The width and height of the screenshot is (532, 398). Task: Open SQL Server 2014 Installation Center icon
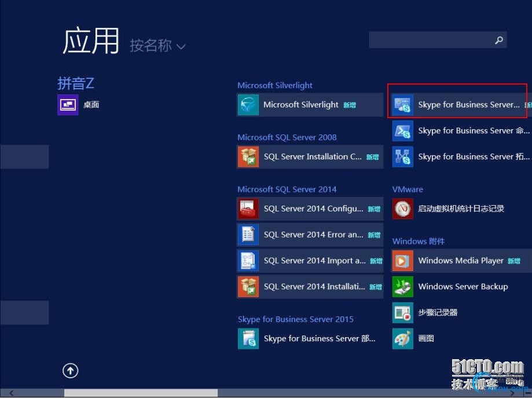248,287
